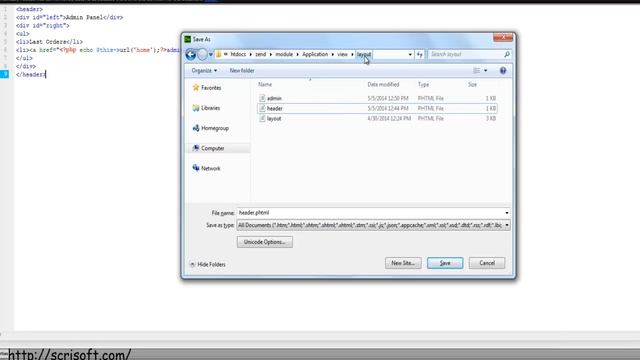
Task: Click the refresh button in address bar
Action: (420, 54)
